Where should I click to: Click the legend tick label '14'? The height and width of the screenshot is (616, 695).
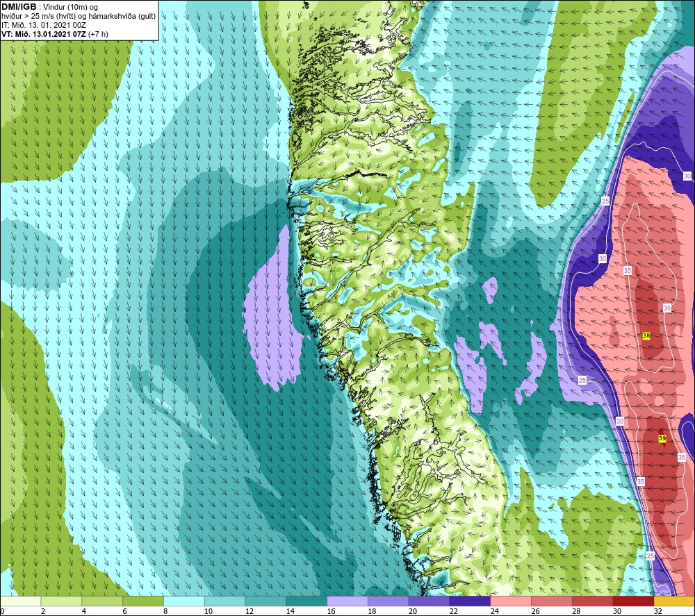click(291, 611)
